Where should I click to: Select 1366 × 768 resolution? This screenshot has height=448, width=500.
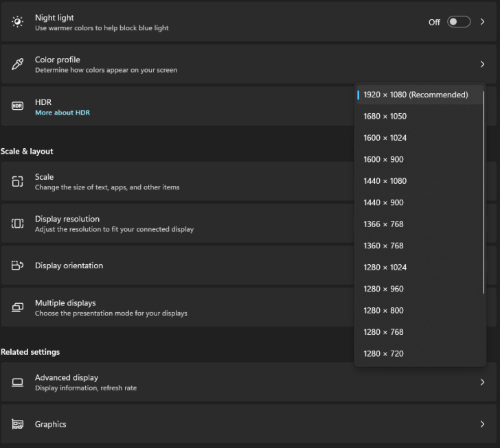pyautogui.click(x=420, y=224)
